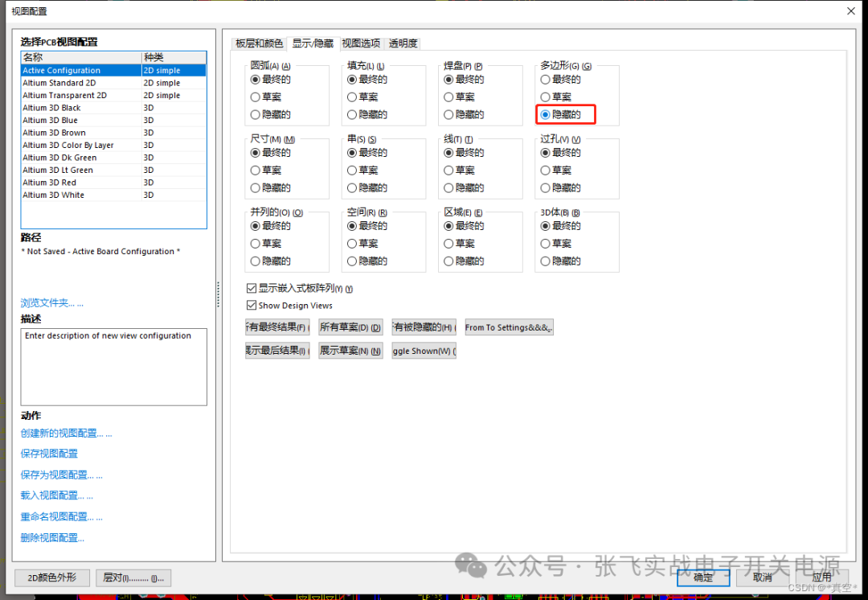
Task: Open the 删除视图配置 action
Action: point(51,536)
